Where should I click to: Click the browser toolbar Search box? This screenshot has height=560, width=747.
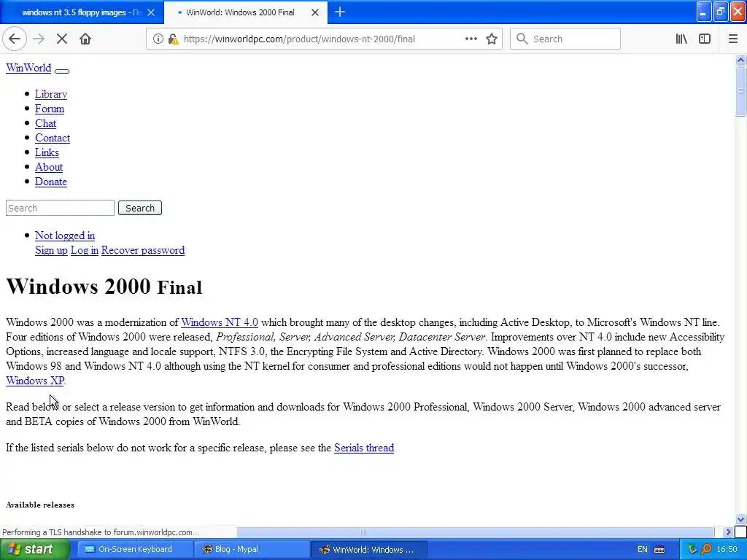click(565, 39)
